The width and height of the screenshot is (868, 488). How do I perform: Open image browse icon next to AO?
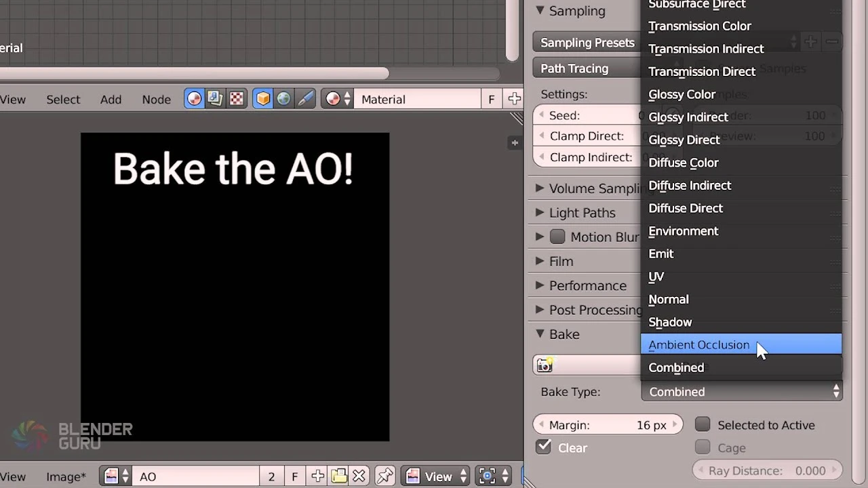[116, 476]
